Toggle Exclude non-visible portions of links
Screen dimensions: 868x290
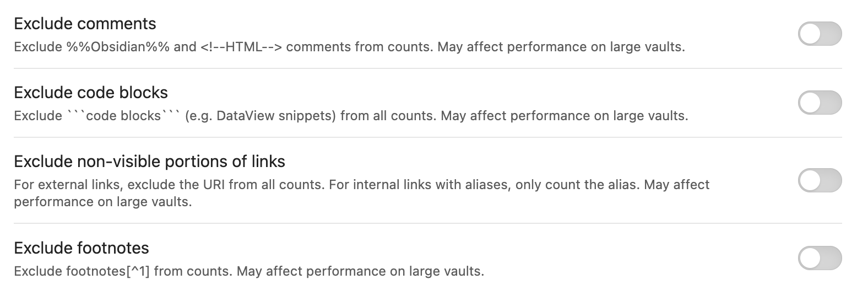820,181
